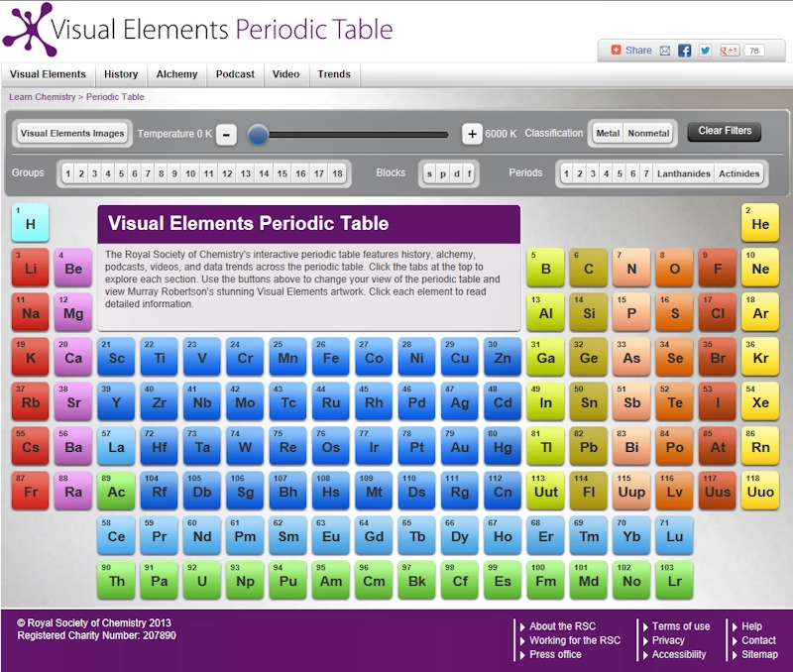Click the Oxygen (O) element tile
The width and height of the screenshot is (793, 672).
(x=675, y=268)
